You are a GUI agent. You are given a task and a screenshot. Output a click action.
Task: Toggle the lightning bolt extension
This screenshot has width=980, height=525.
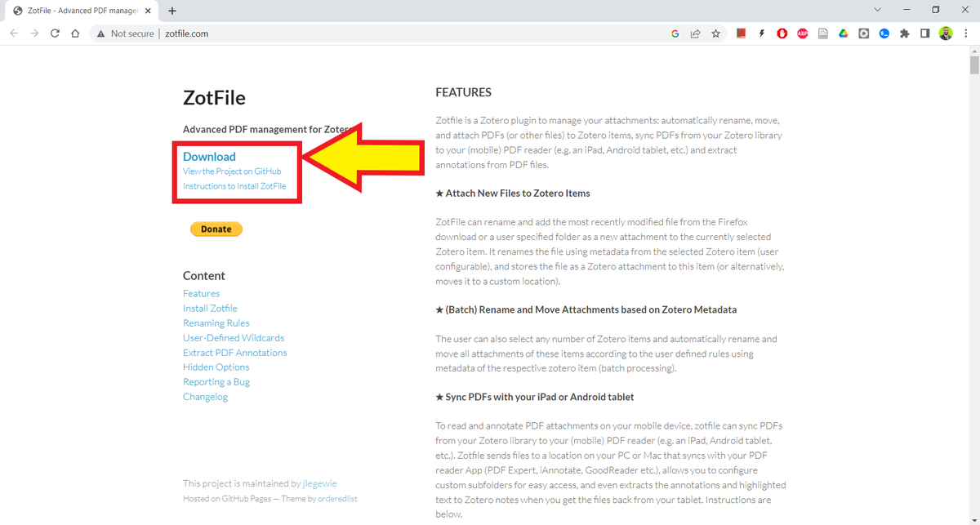coord(761,33)
